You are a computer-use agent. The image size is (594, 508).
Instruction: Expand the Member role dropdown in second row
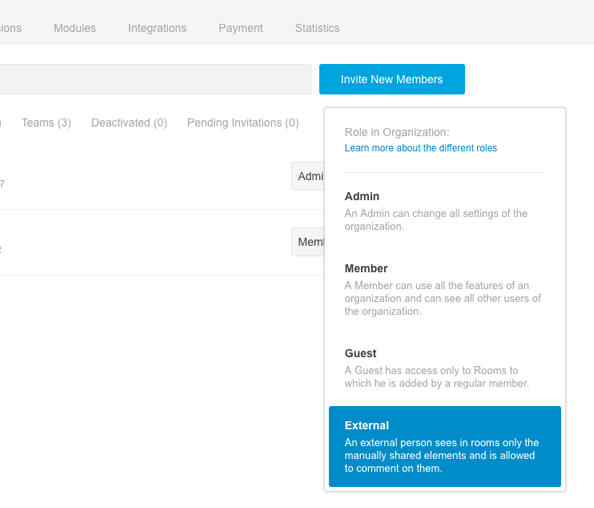[308, 242]
